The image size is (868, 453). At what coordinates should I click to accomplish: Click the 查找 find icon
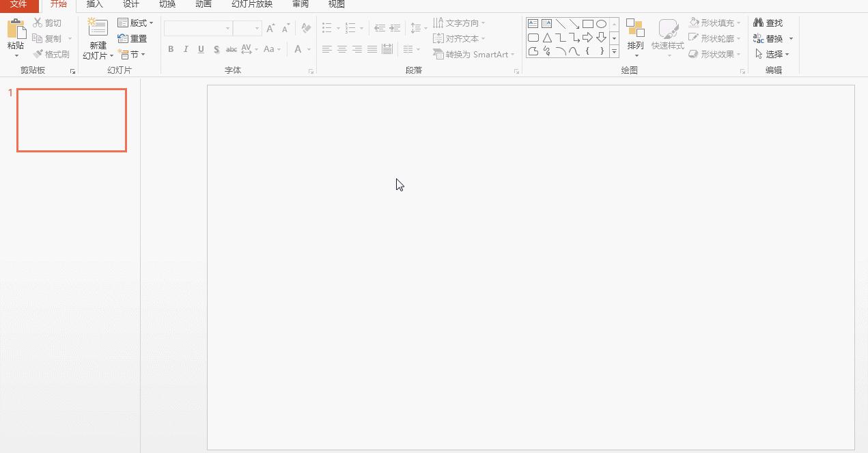tap(772, 22)
